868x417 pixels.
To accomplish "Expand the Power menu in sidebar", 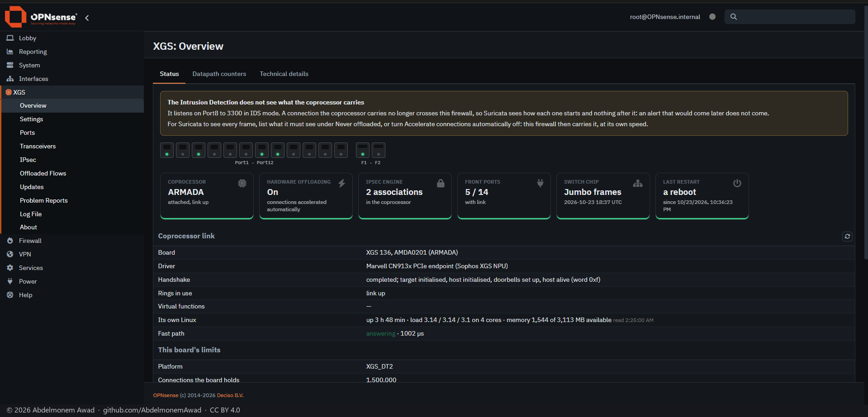I will coord(72,281).
